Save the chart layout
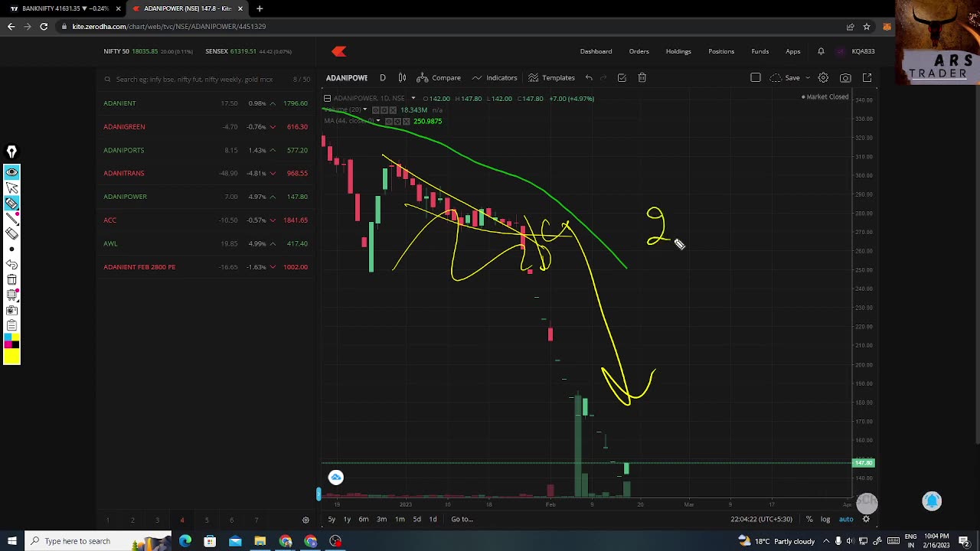The width and height of the screenshot is (980, 551). pyautogui.click(x=786, y=77)
